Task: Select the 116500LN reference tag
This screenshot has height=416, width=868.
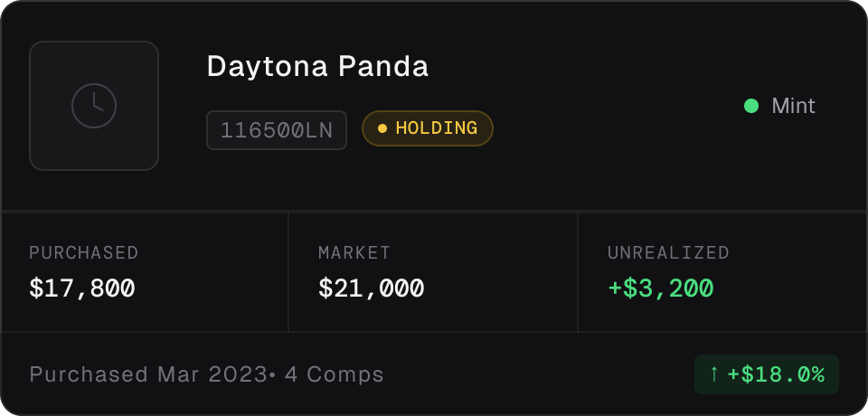Action: tap(277, 130)
